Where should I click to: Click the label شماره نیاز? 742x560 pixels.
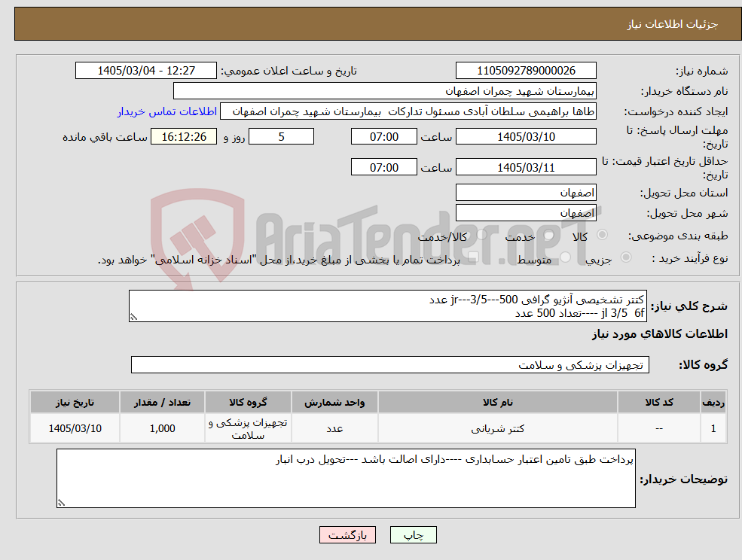[x=702, y=71]
